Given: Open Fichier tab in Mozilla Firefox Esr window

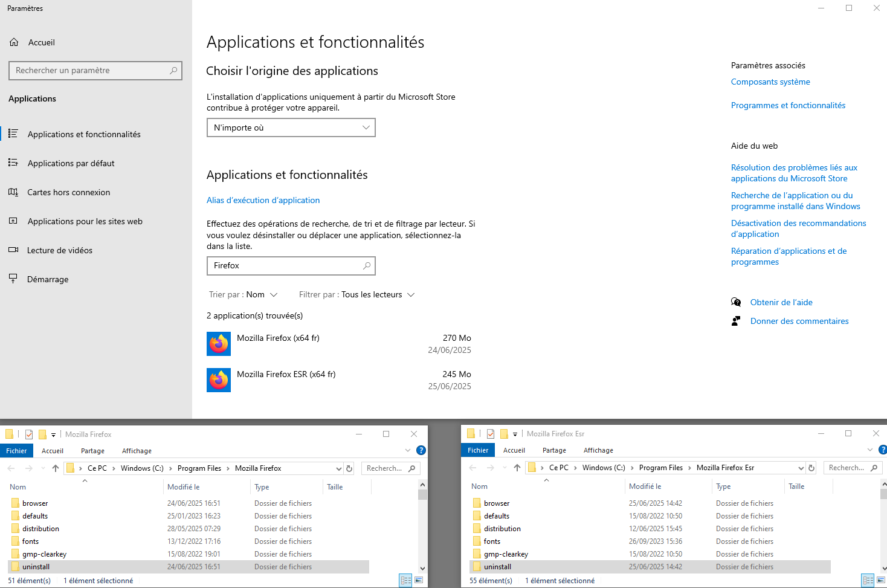Looking at the screenshot, I should pos(478,450).
